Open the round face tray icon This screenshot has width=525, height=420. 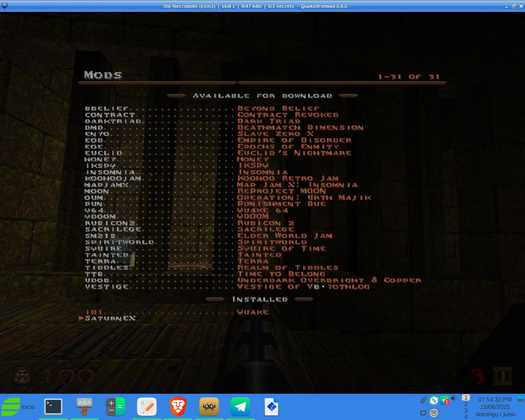[434, 413]
